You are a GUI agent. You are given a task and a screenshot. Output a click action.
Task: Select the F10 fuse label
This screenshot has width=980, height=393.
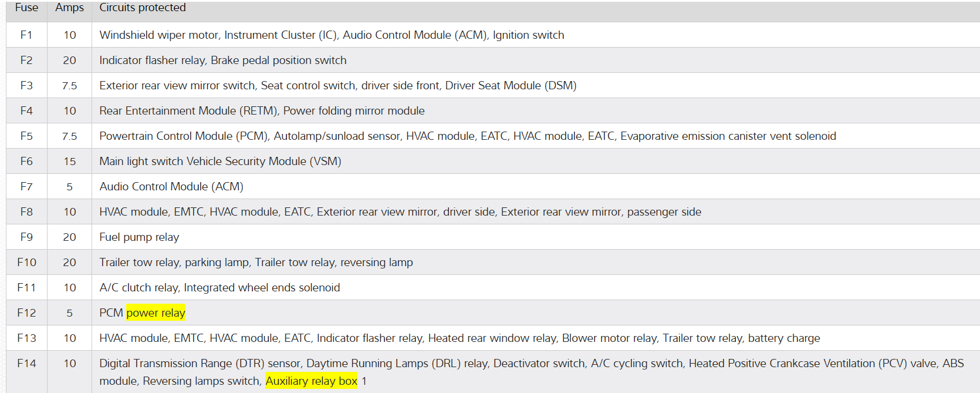click(26, 263)
